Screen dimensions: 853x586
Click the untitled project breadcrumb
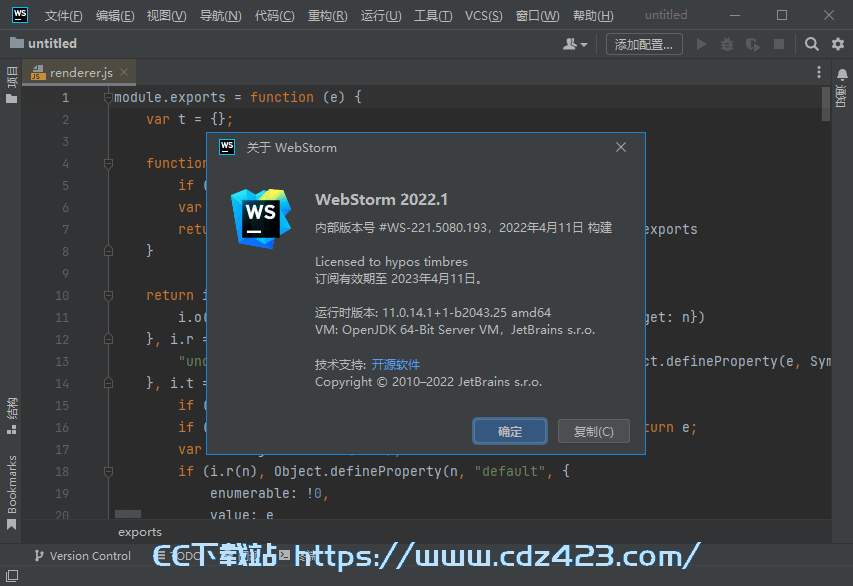point(44,44)
